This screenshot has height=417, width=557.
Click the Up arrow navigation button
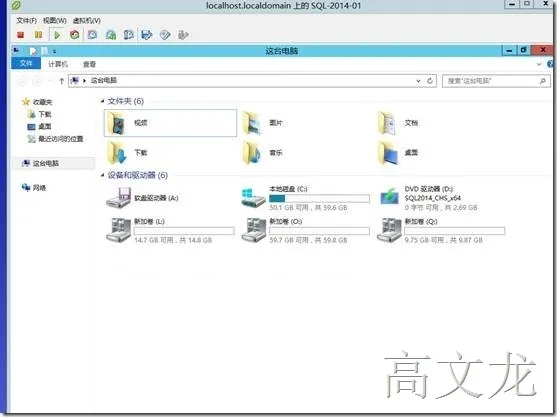point(61,81)
